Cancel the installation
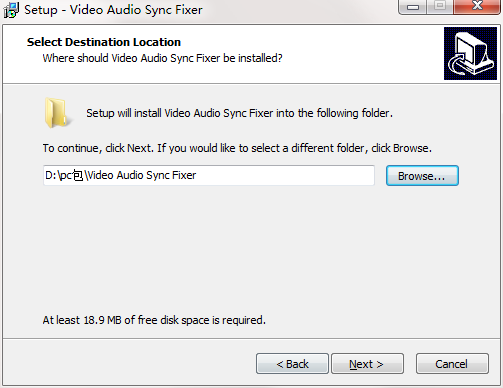Viewport: 503px width, 388px height. pos(452,364)
